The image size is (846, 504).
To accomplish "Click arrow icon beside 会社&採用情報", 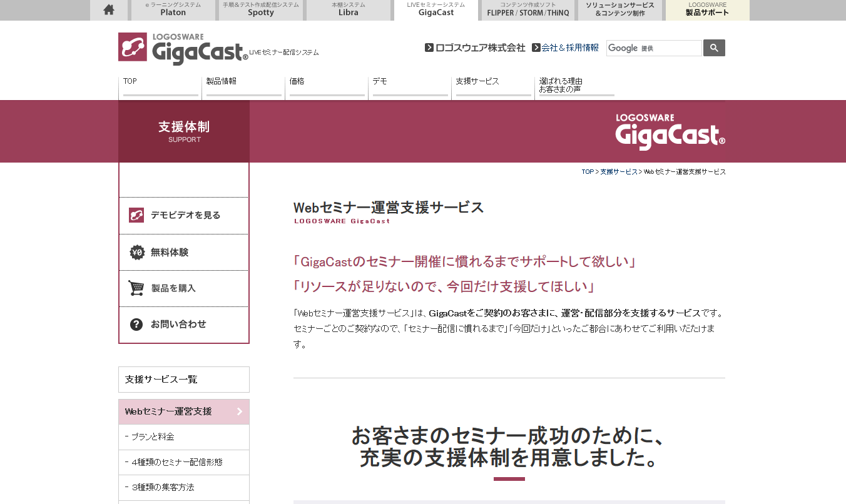I will [536, 48].
